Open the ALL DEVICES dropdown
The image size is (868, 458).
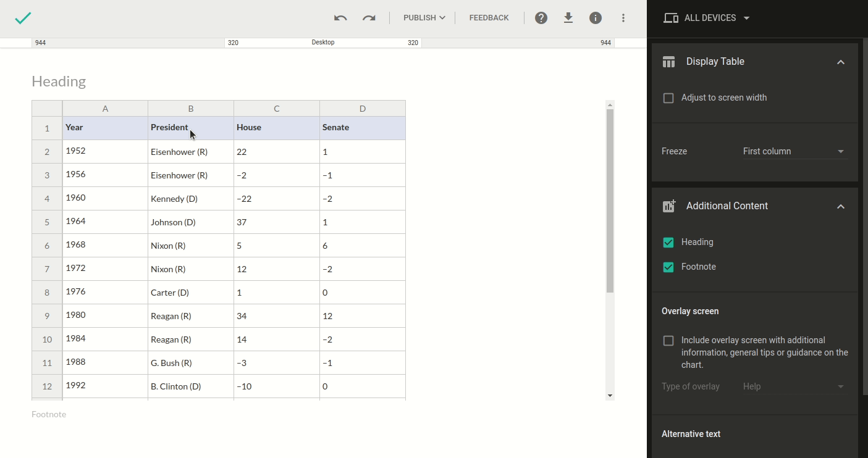click(706, 17)
